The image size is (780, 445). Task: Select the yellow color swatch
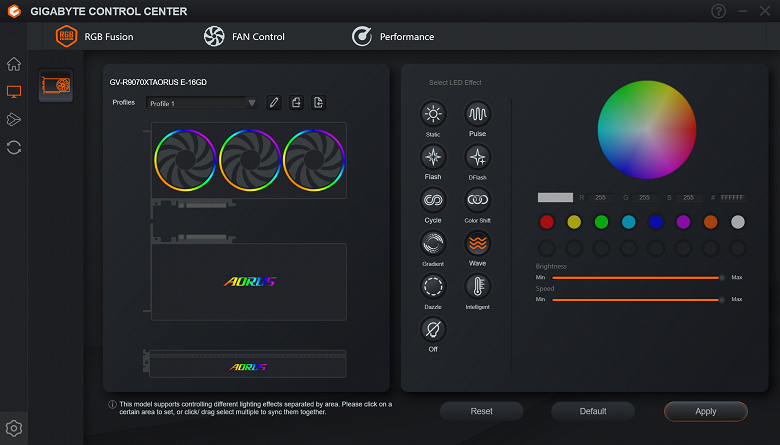point(574,222)
